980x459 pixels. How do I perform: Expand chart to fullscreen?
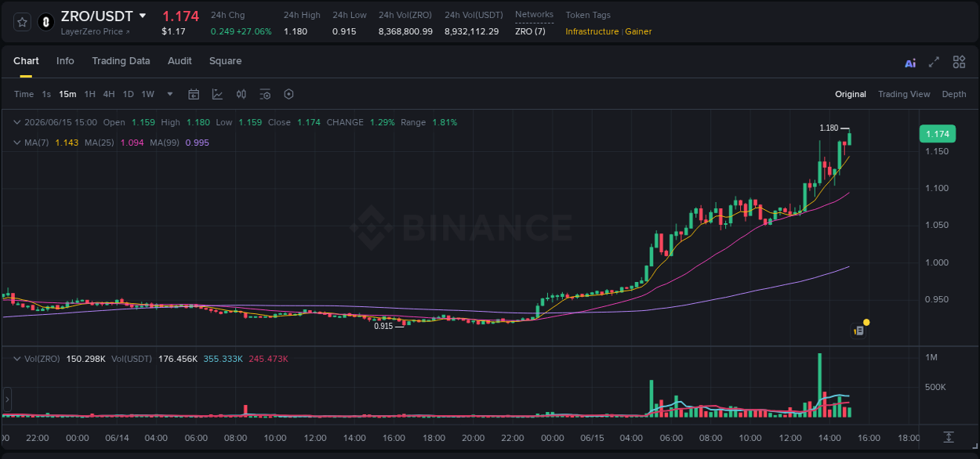pyautogui.click(x=934, y=62)
